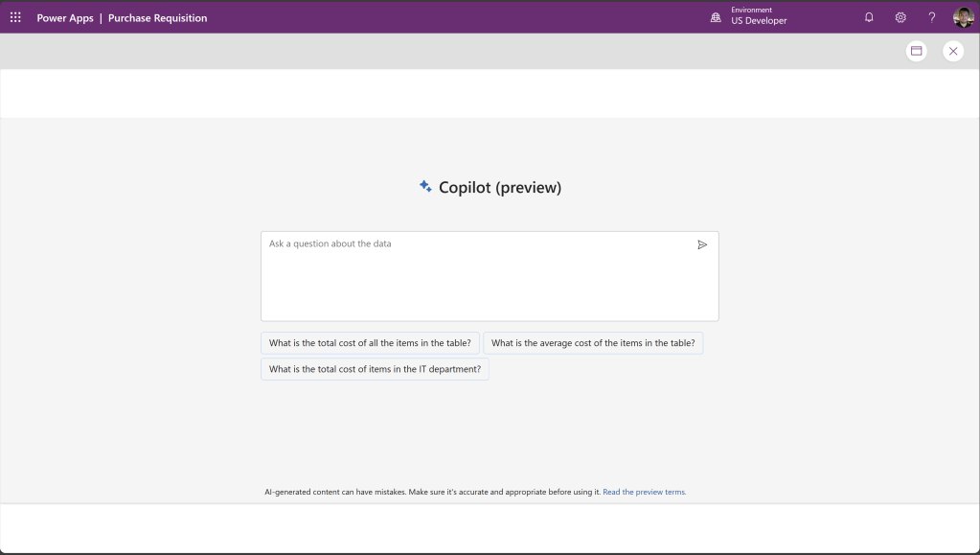Close the Copilot view
This screenshot has width=980, height=555.
[952, 51]
